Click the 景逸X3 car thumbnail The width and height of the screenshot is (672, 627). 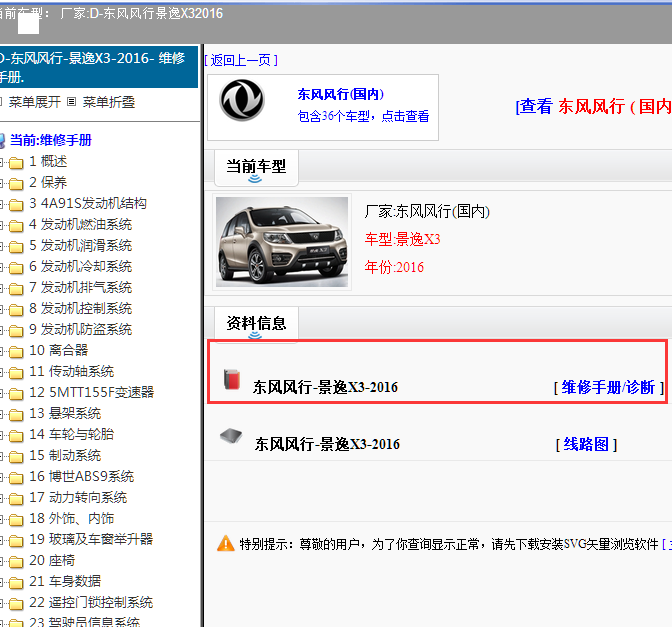(x=282, y=242)
